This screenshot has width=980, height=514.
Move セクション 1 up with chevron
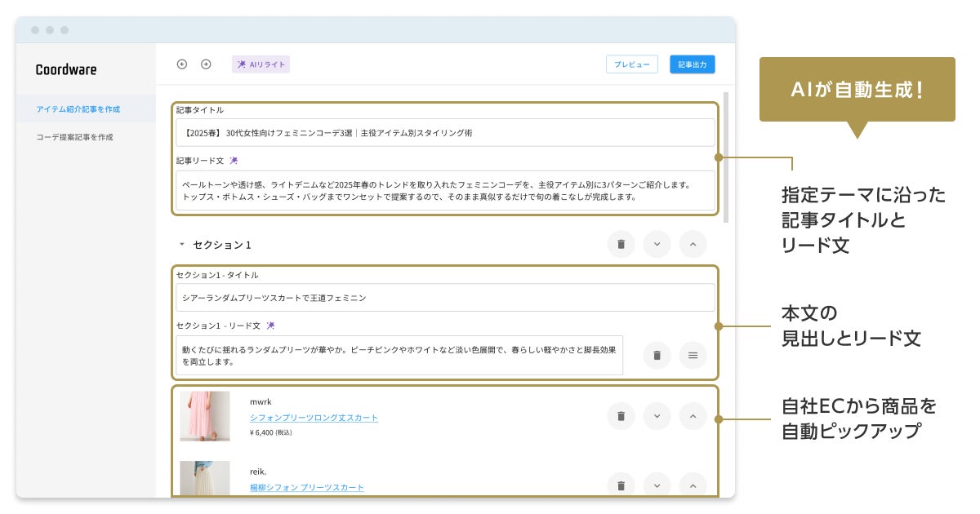pos(693,244)
